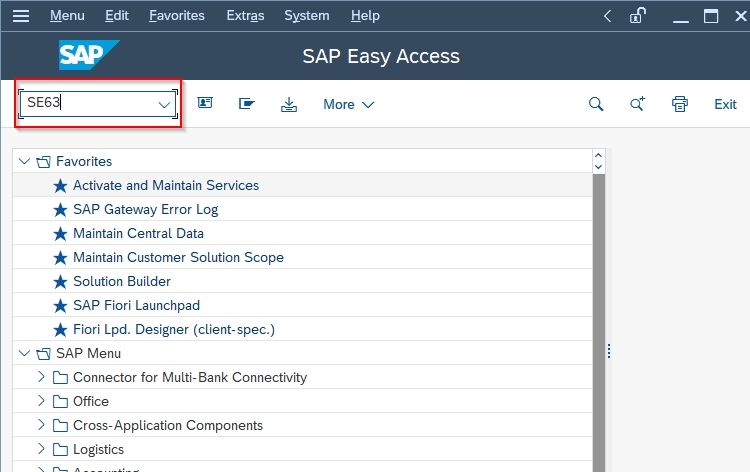This screenshot has height=472, width=750.
Task: Expand the More toolbar dropdown
Action: click(x=348, y=104)
